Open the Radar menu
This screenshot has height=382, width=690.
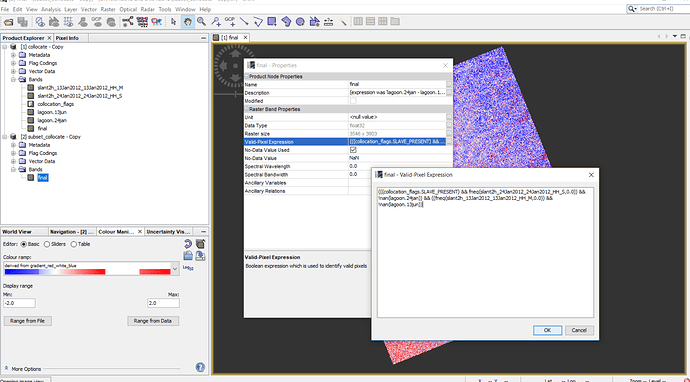pyautogui.click(x=148, y=9)
